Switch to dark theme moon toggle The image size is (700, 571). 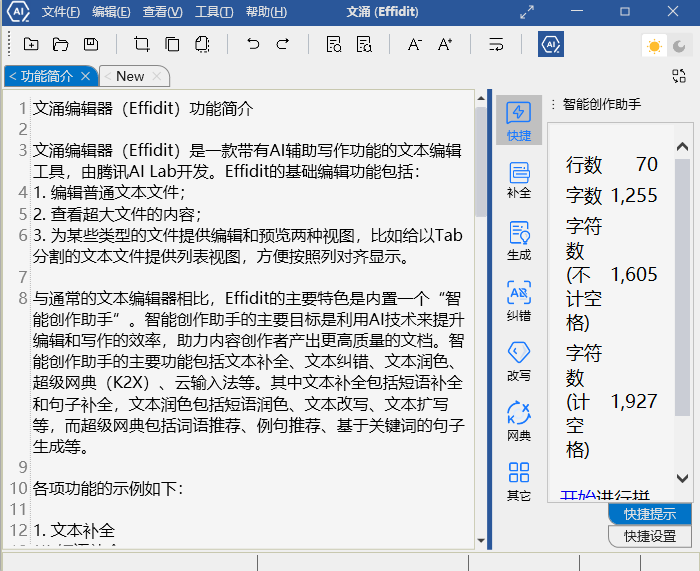[x=679, y=46]
